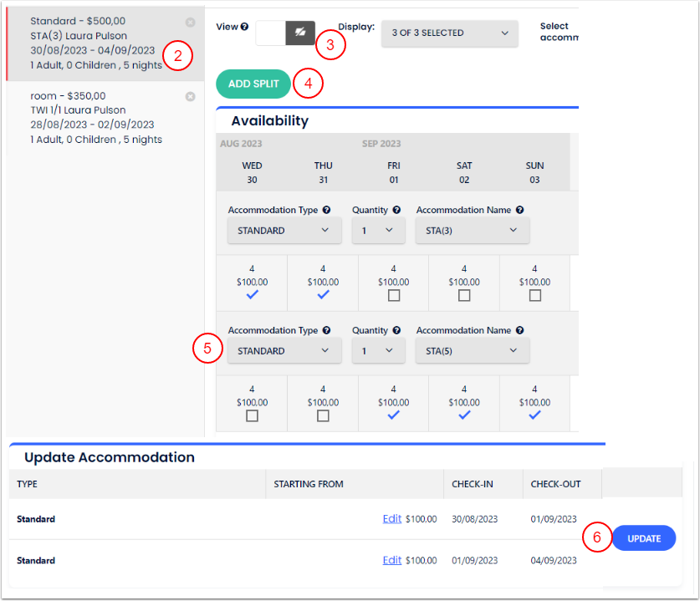Remove the room $350,00 accommodation entry
Viewport: 700px width, 601px height.
190,97
